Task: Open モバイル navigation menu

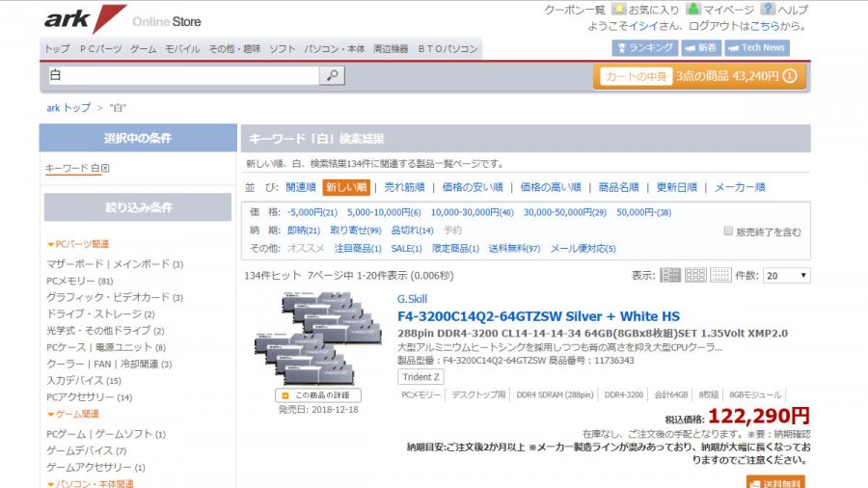Action: point(182,48)
